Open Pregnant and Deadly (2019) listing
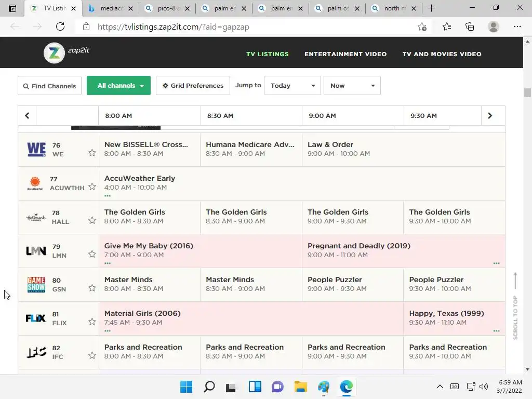The image size is (532, 399). click(x=403, y=251)
